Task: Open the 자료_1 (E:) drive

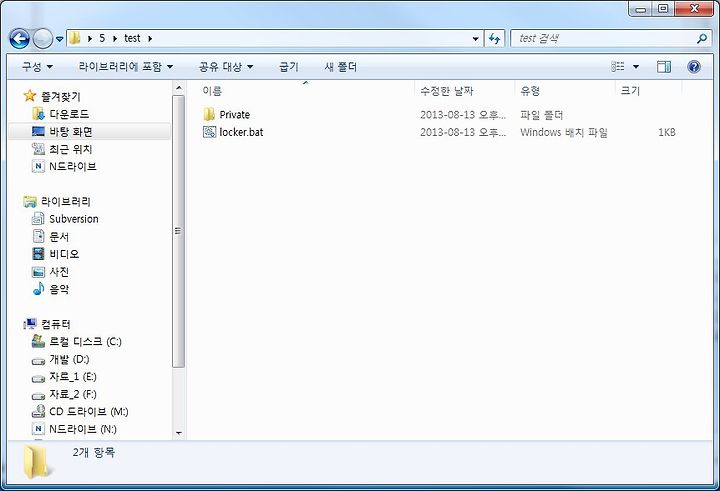Action: tap(73, 377)
